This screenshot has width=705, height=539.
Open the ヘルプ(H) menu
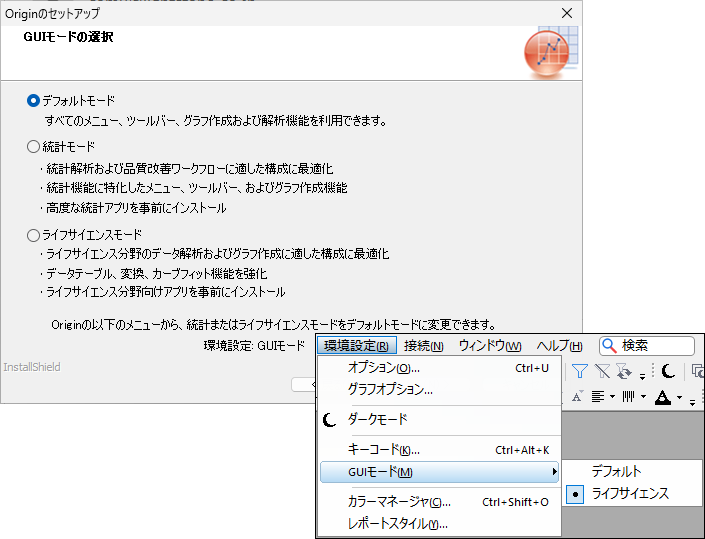pos(559,346)
